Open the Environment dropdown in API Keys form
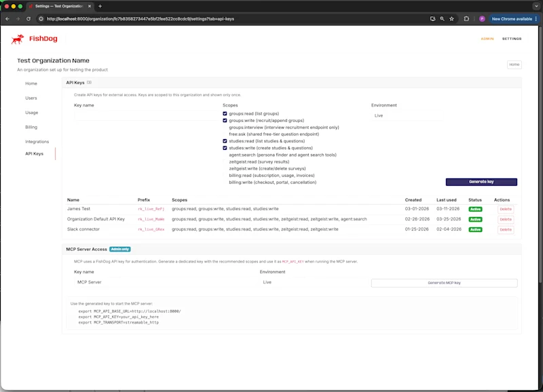Screen dimensions: 543x392 tap(407, 115)
